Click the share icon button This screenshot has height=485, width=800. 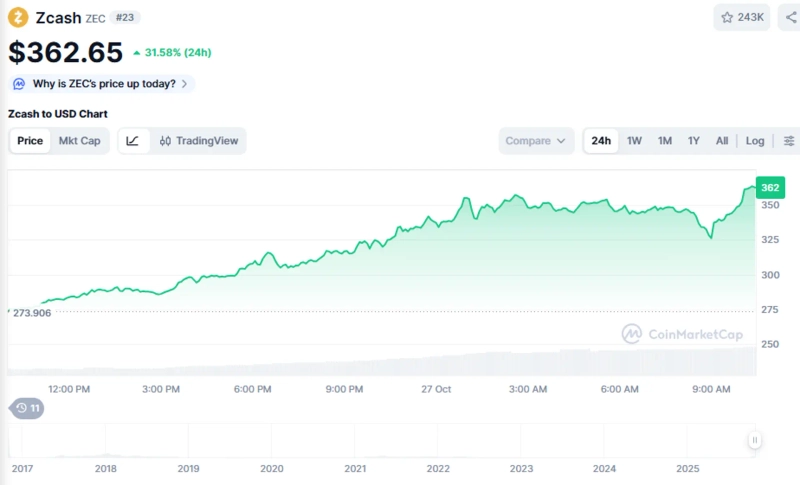[789, 17]
